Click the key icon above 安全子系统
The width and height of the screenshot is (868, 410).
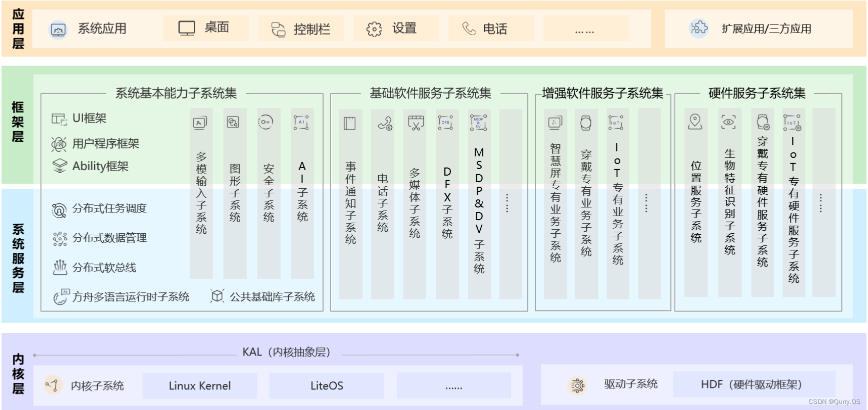[x=266, y=122]
